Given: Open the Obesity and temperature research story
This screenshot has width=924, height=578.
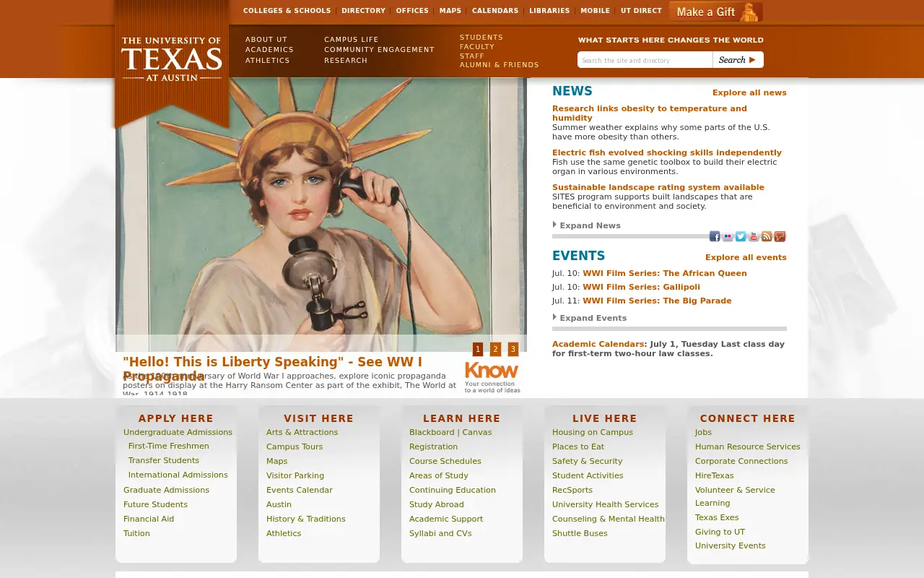Looking at the screenshot, I should pos(650,113).
